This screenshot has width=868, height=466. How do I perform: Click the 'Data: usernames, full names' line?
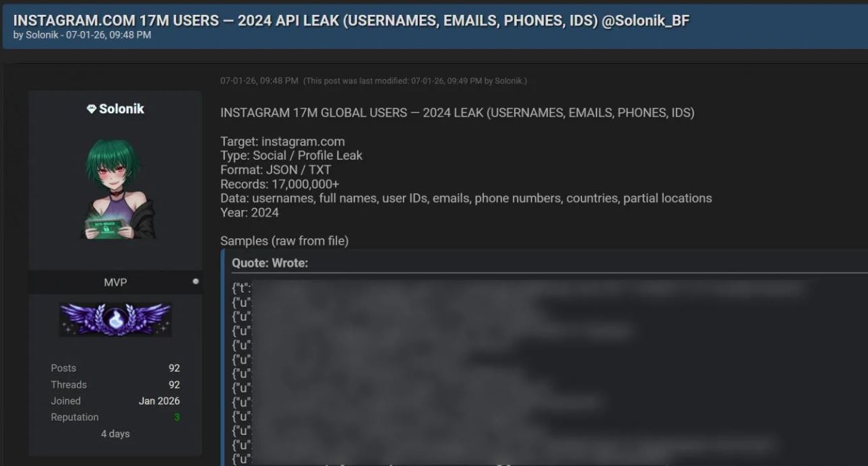click(x=466, y=198)
